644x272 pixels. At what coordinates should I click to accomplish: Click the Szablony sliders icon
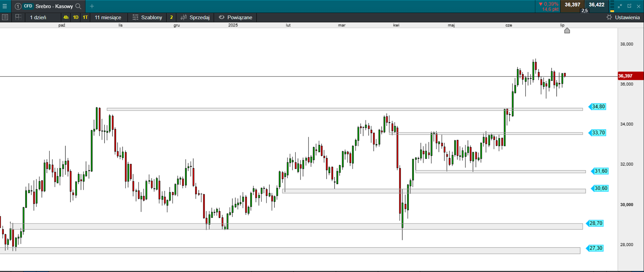[135, 17]
